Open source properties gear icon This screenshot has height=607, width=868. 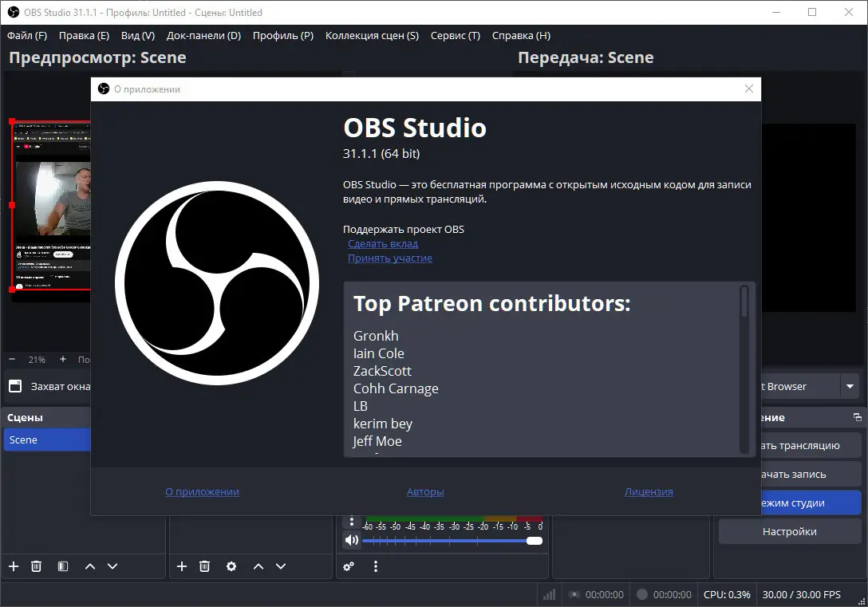231,566
